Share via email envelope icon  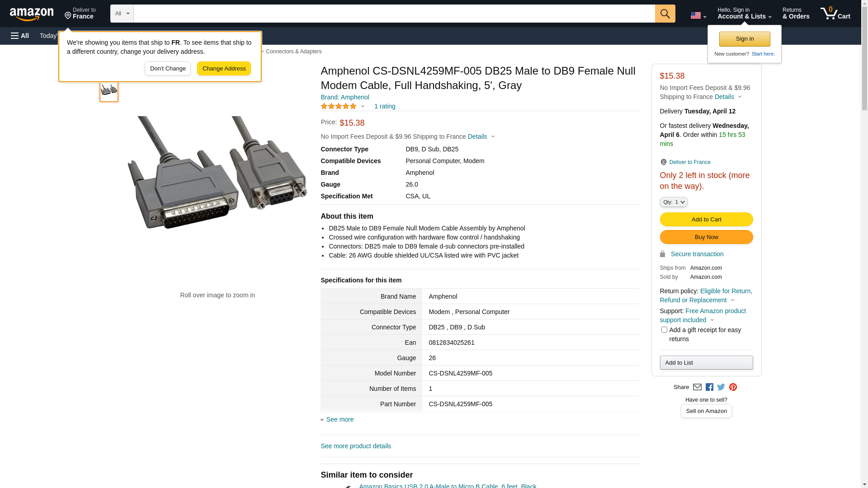[697, 387]
